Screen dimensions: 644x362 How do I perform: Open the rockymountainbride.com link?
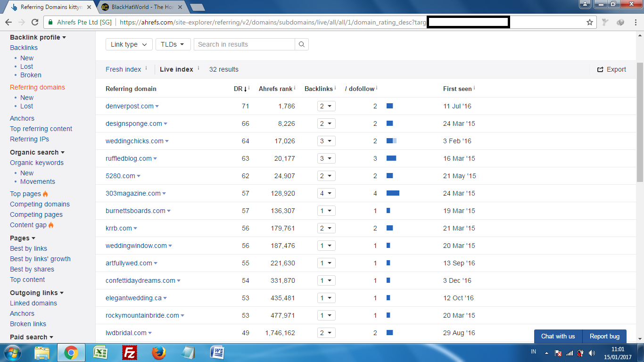click(142, 315)
